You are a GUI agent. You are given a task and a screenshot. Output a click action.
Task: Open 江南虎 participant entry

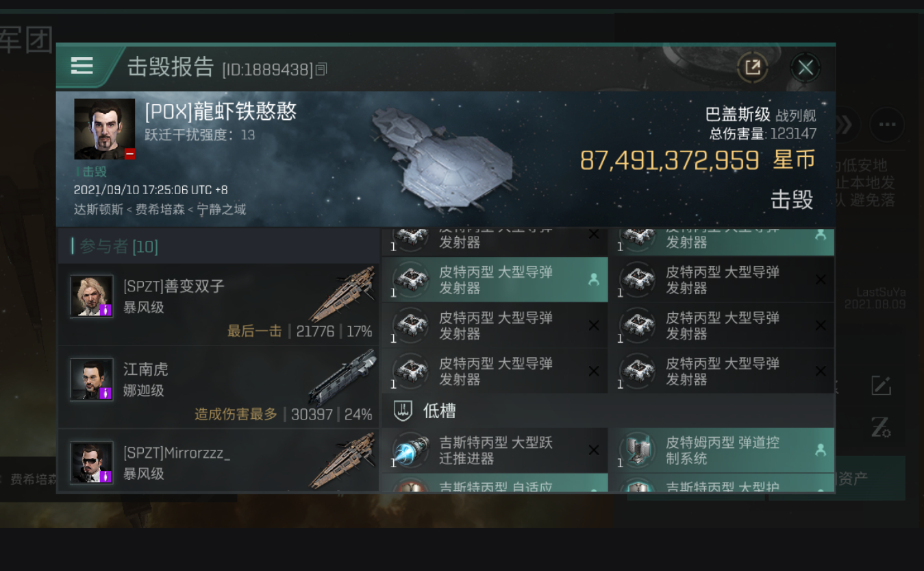coord(218,387)
